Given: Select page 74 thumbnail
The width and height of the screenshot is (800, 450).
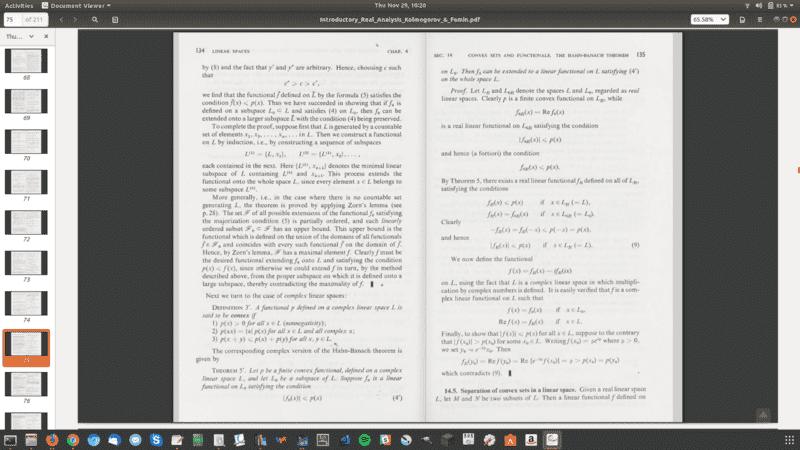Looking at the screenshot, I should tap(26, 303).
